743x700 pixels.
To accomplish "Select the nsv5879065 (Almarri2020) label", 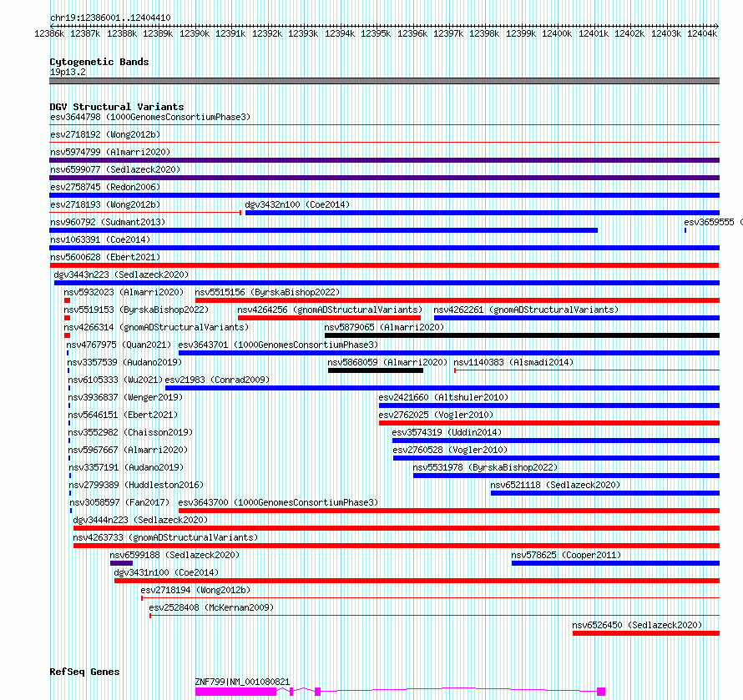I will pyautogui.click(x=384, y=327).
